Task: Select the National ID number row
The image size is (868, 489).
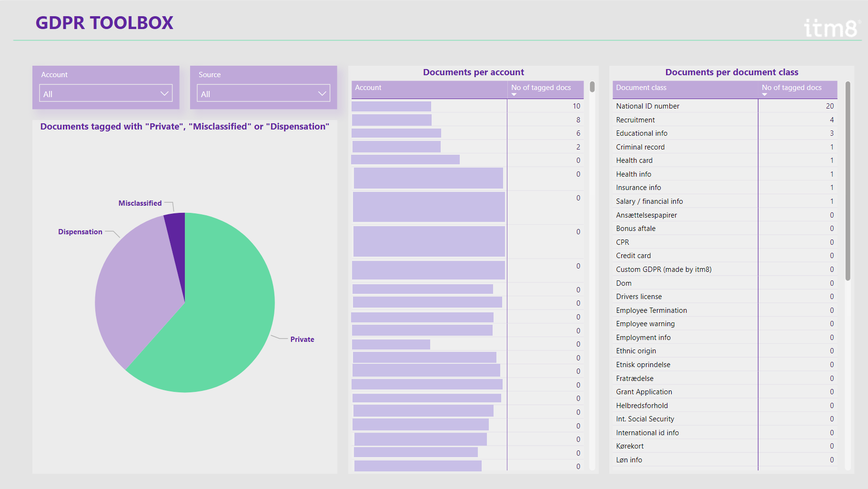Action: pos(725,106)
